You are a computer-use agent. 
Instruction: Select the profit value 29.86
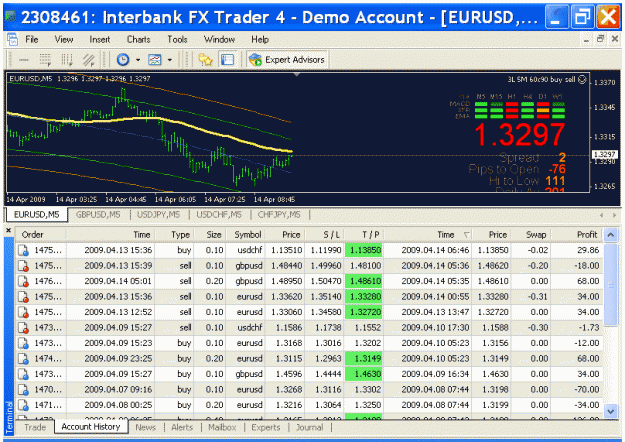coord(588,250)
